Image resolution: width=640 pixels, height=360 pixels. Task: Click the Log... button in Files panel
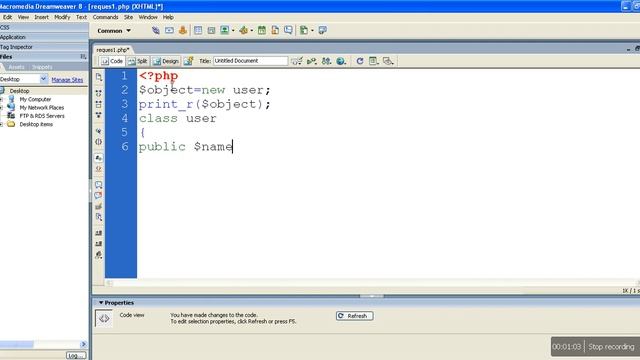[x=76, y=356]
